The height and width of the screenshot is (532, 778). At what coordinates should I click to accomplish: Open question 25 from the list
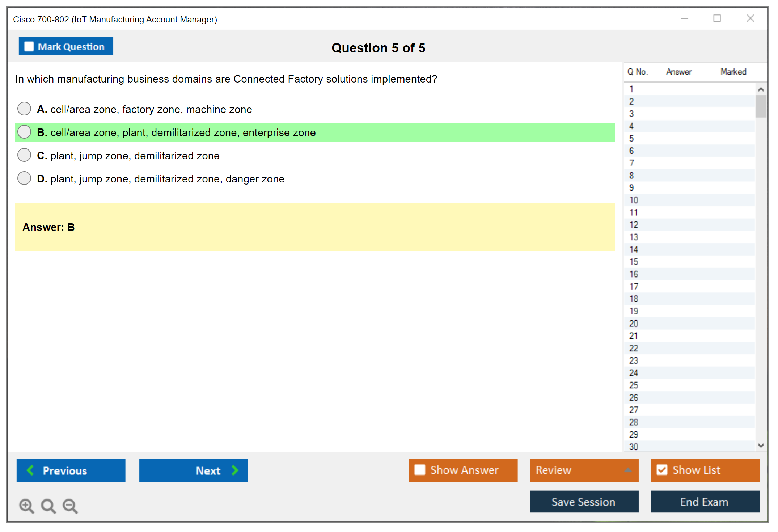[634, 385]
